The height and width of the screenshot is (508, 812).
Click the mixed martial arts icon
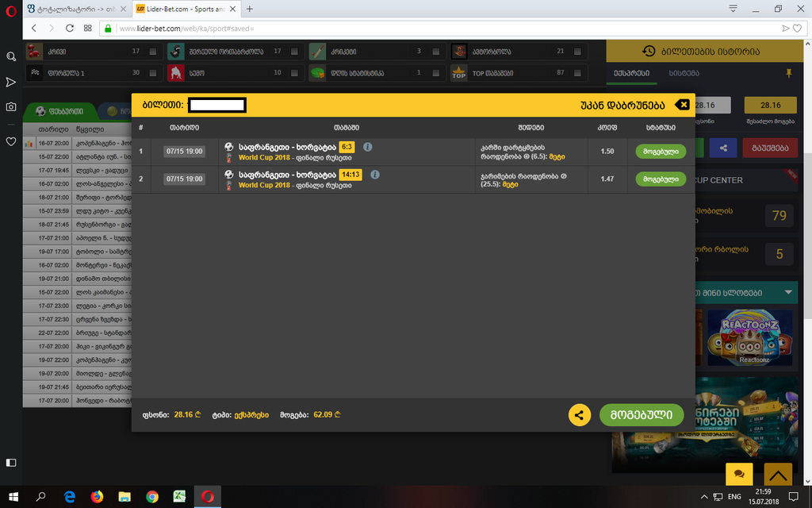(176, 52)
